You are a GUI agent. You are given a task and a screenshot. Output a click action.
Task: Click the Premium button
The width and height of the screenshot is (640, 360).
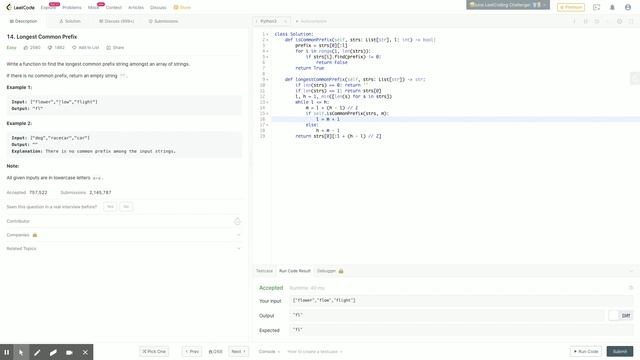571,7
